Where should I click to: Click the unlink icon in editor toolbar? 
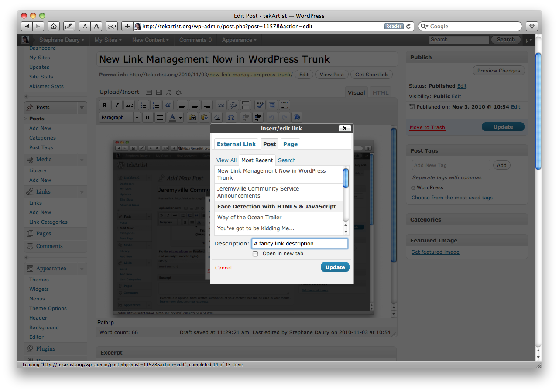pyautogui.click(x=233, y=105)
